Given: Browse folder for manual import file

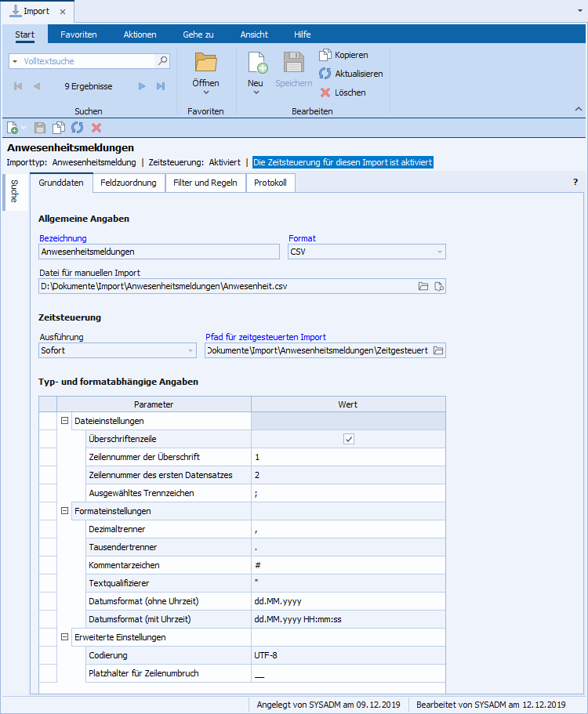Looking at the screenshot, I should tap(423, 286).
